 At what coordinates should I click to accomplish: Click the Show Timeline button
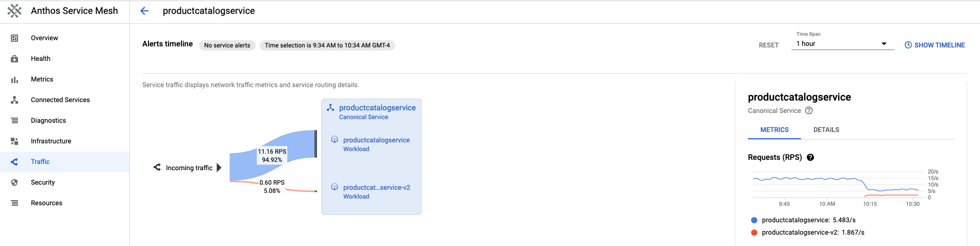(935, 45)
